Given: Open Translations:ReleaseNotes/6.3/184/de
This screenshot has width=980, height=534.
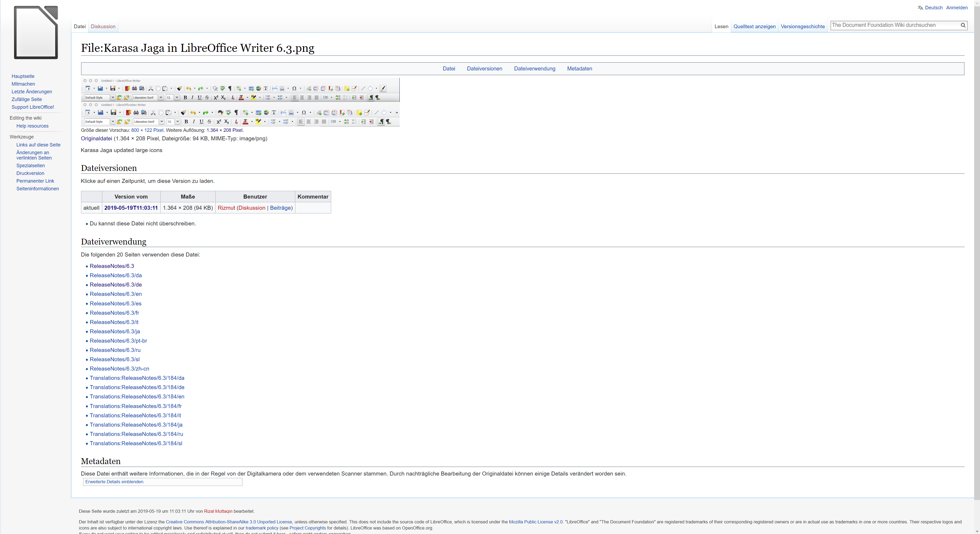Looking at the screenshot, I should (x=137, y=387).
